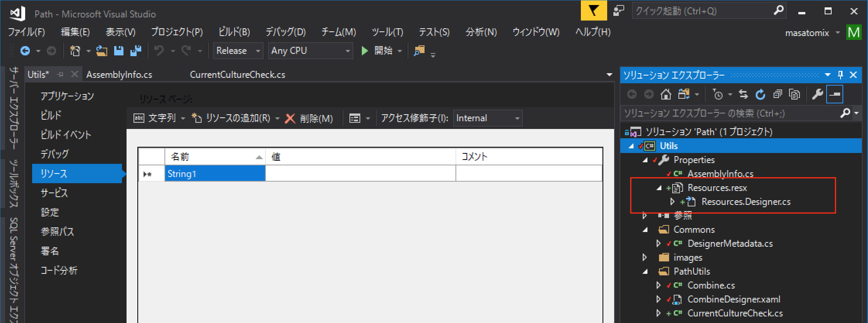
Task: Collapse the PathUtils folder
Action: [x=645, y=271]
